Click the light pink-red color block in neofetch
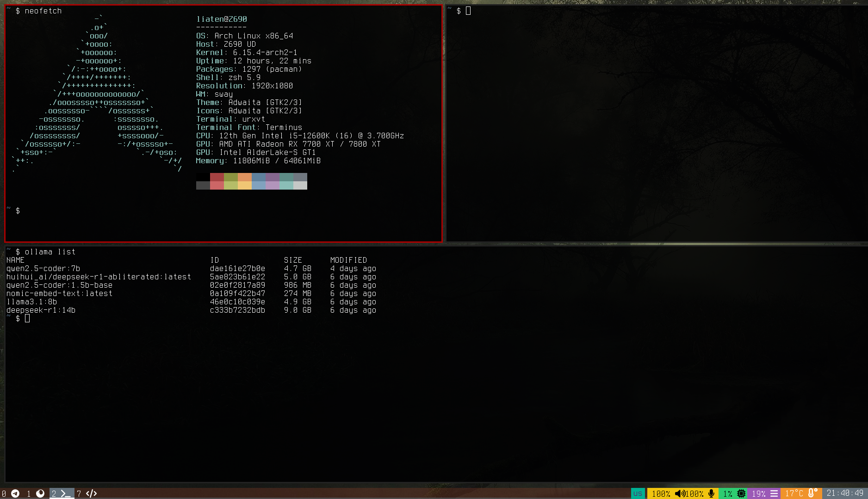Viewport: 868px width, 499px height. point(217,185)
